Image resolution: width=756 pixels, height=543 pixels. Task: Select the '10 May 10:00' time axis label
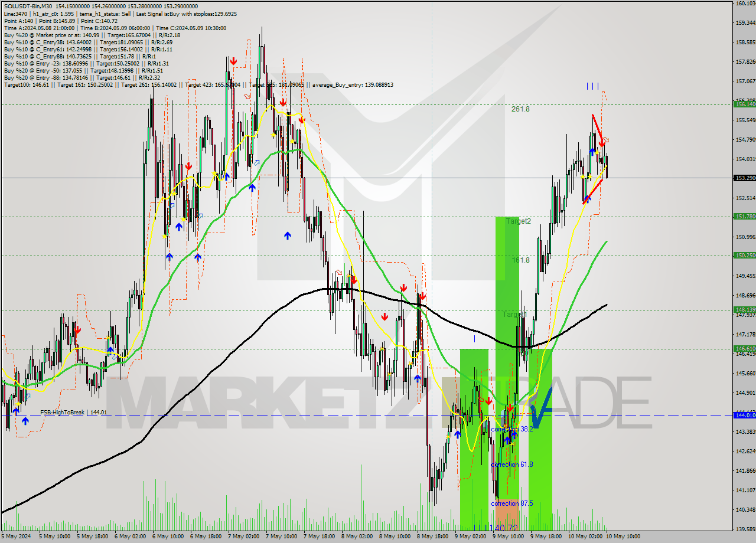623,537
